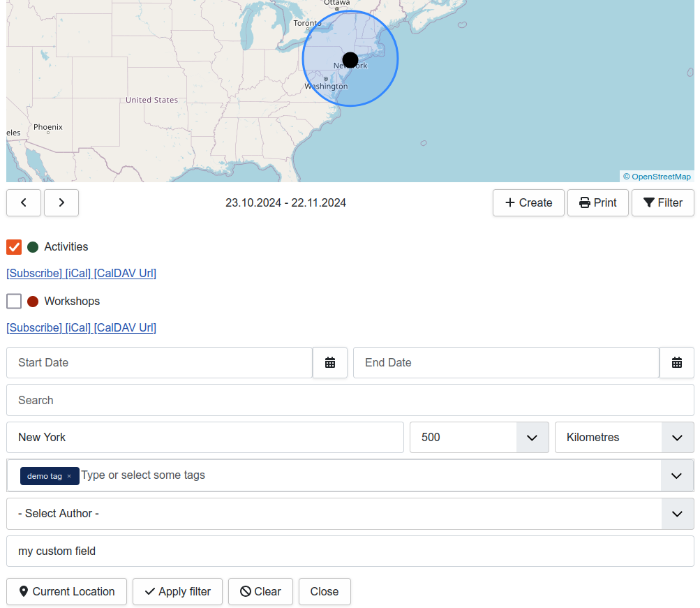The height and width of the screenshot is (608, 700).
Task: Click the Print button with printer icon
Action: [597, 202]
